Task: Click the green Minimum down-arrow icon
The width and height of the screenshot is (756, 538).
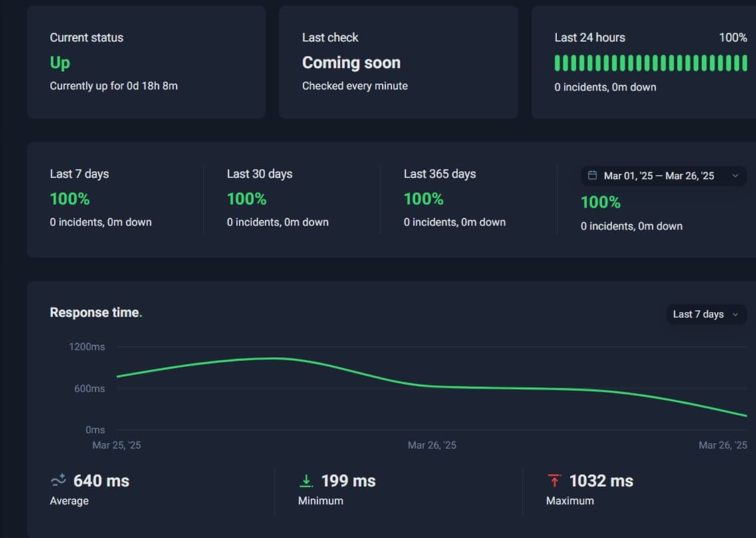Action: coord(307,480)
